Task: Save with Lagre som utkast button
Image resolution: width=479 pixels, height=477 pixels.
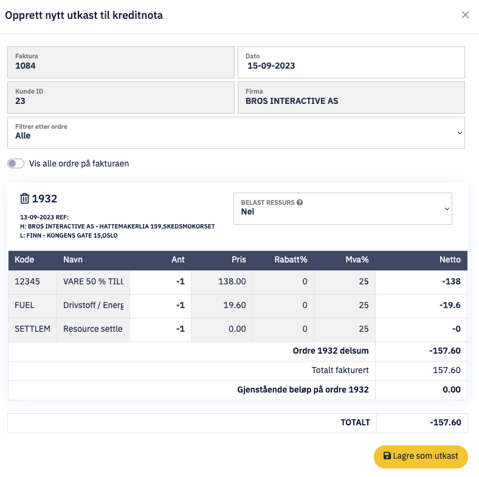Action: pos(421,456)
